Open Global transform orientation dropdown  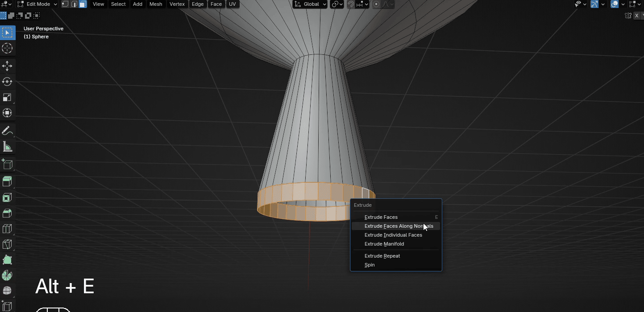[x=311, y=4]
